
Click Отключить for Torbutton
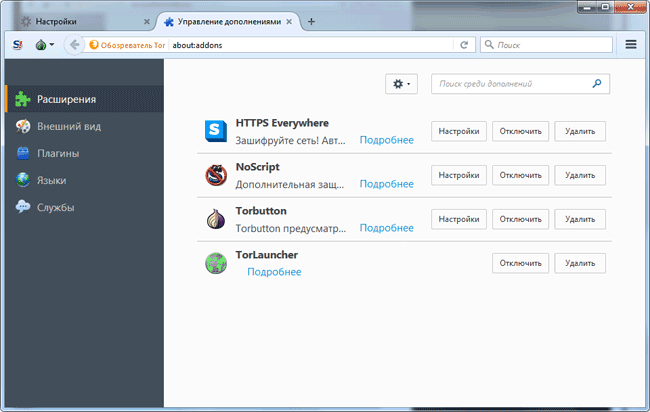tap(520, 219)
